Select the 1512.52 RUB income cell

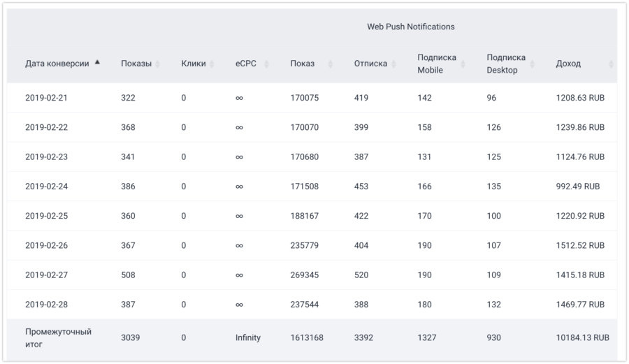(580, 245)
